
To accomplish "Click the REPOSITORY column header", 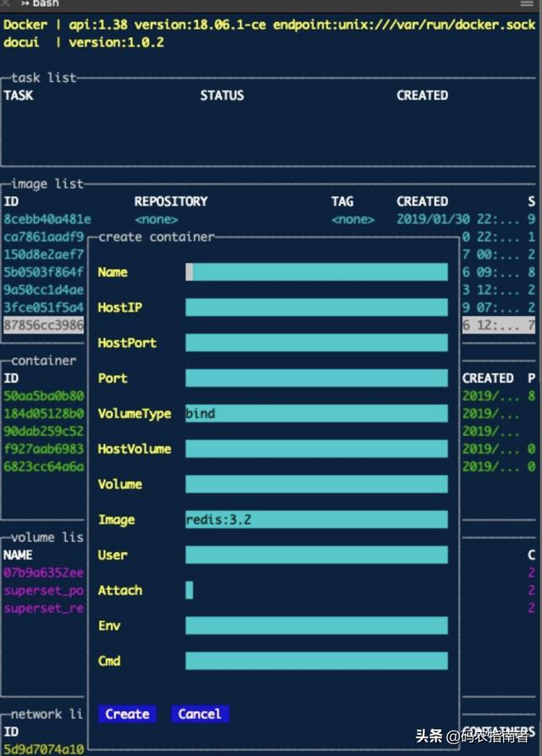I will (171, 201).
